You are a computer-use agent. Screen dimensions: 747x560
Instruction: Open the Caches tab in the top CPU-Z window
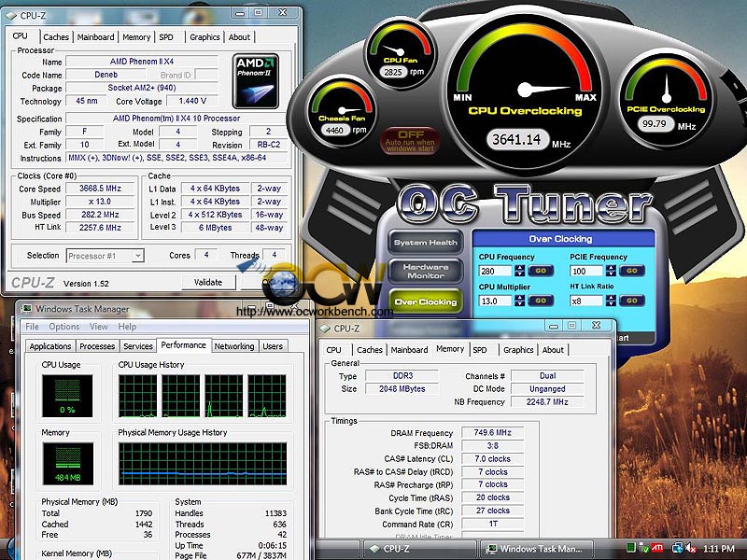click(56, 37)
